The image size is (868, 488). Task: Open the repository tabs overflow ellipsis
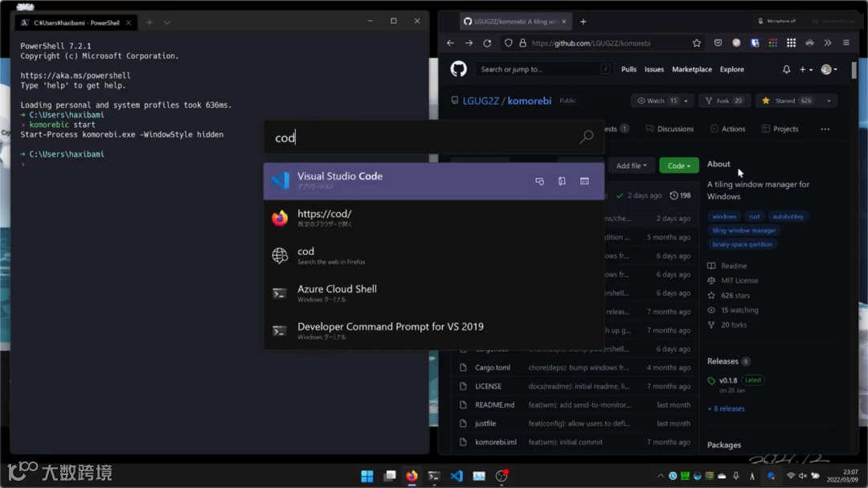pyautogui.click(x=825, y=129)
